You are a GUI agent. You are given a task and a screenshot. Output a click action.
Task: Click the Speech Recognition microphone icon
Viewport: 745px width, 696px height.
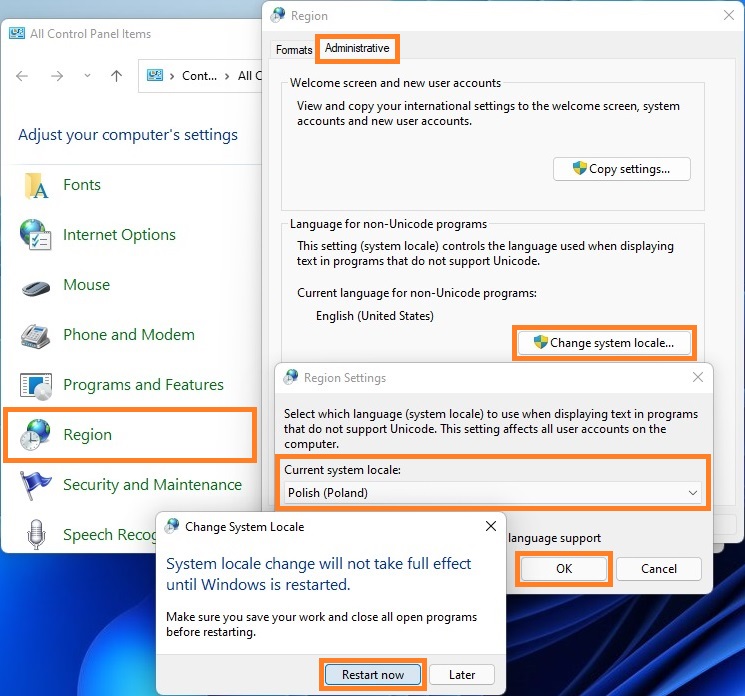click(x=37, y=534)
